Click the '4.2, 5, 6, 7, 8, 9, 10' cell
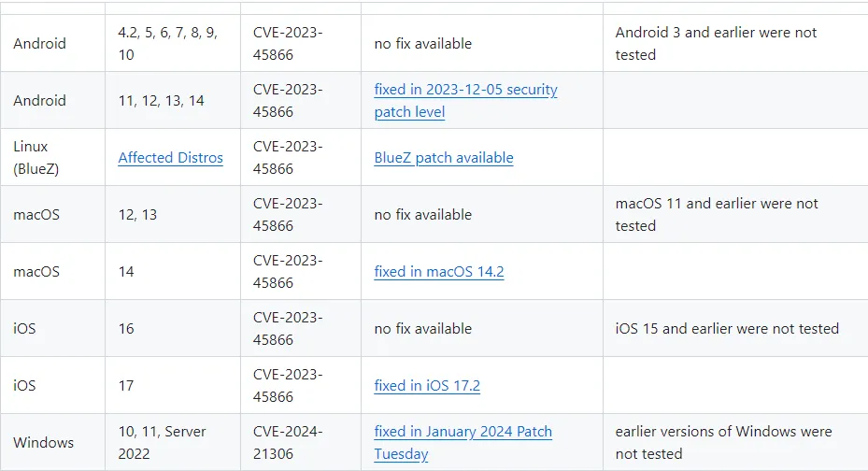The image size is (868, 471). [173, 43]
